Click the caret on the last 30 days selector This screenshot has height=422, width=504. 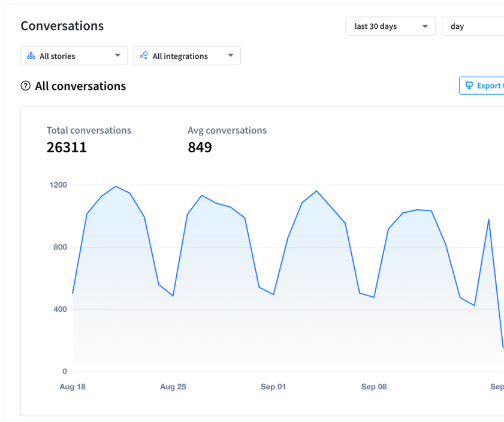pyautogui.click(x=425, y=26)
